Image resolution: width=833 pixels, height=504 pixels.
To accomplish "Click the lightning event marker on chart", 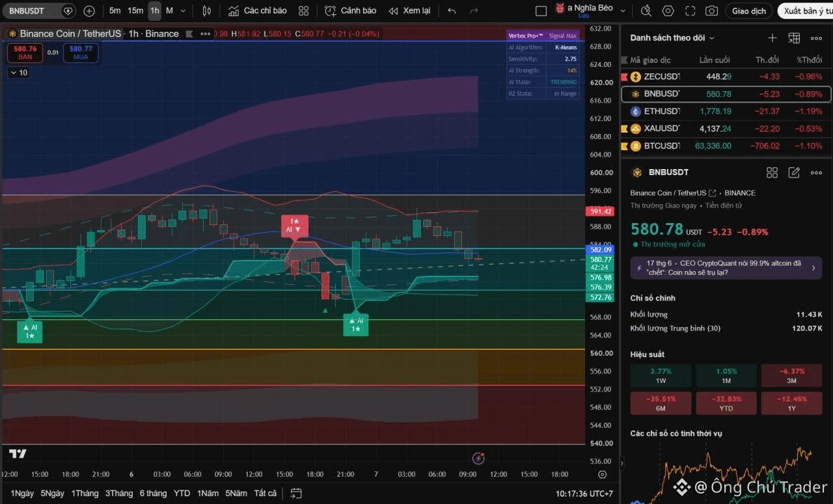I will [x=478, y=458].
